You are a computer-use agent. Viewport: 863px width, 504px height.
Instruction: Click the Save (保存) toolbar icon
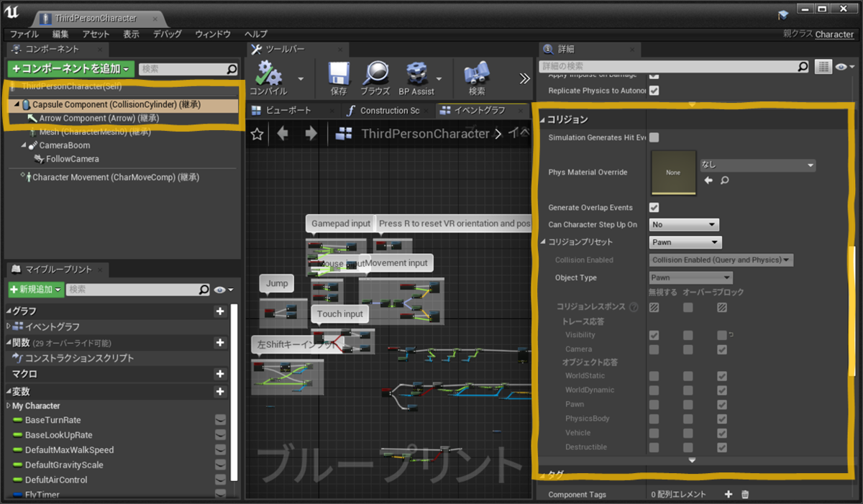point(339,75)
